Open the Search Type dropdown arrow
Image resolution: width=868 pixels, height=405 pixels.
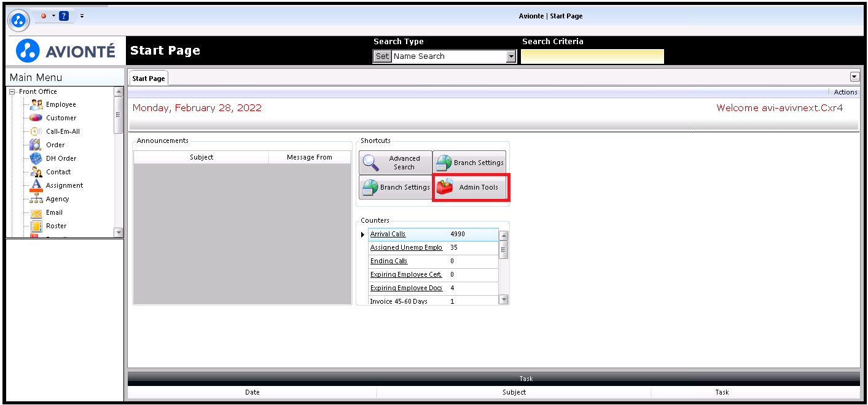click(x=510, y=56)
